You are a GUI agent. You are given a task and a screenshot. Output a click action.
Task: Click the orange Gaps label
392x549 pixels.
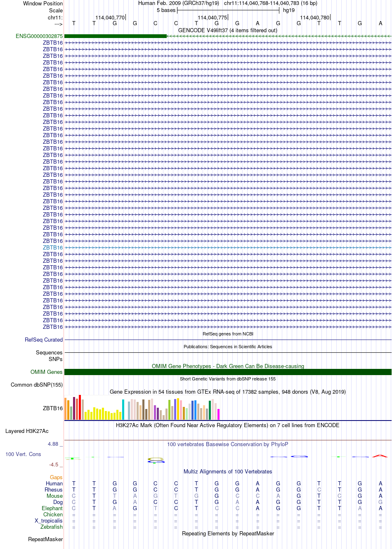[57, 478]
